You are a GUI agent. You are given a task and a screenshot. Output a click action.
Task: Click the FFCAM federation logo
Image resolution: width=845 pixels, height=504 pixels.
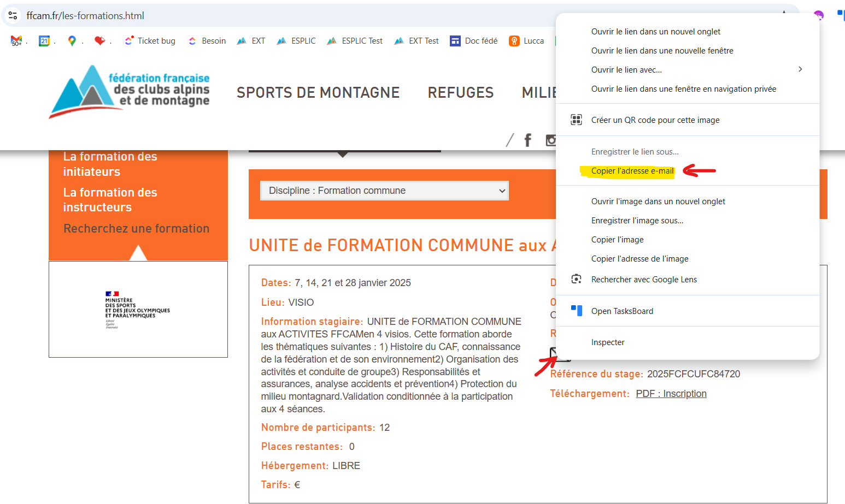[x=128, y=91]
